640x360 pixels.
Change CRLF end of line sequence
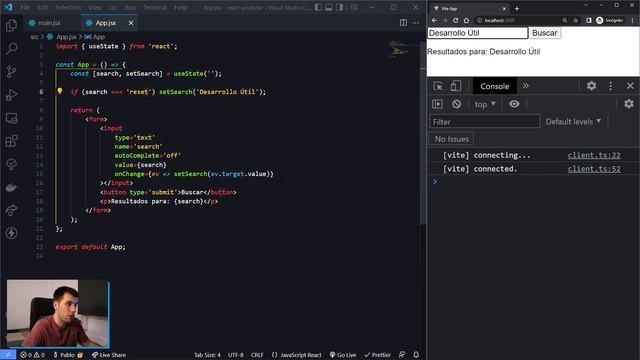coord(257,355)
